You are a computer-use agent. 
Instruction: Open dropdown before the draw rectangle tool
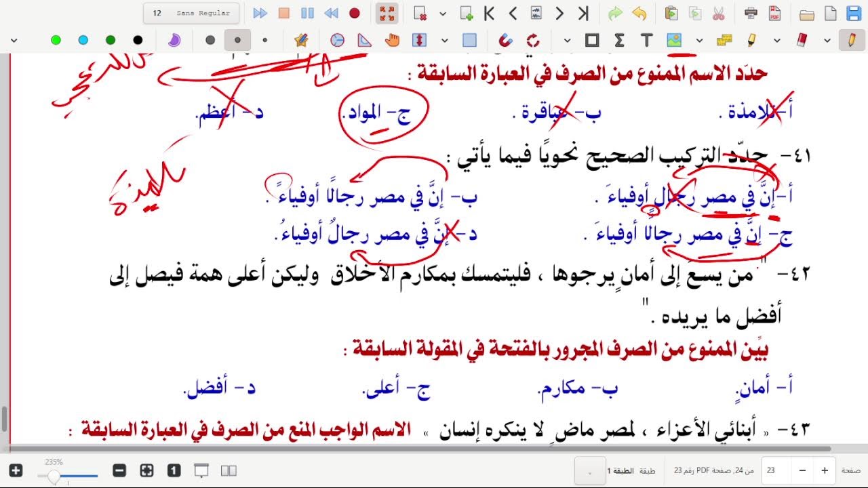567,41
